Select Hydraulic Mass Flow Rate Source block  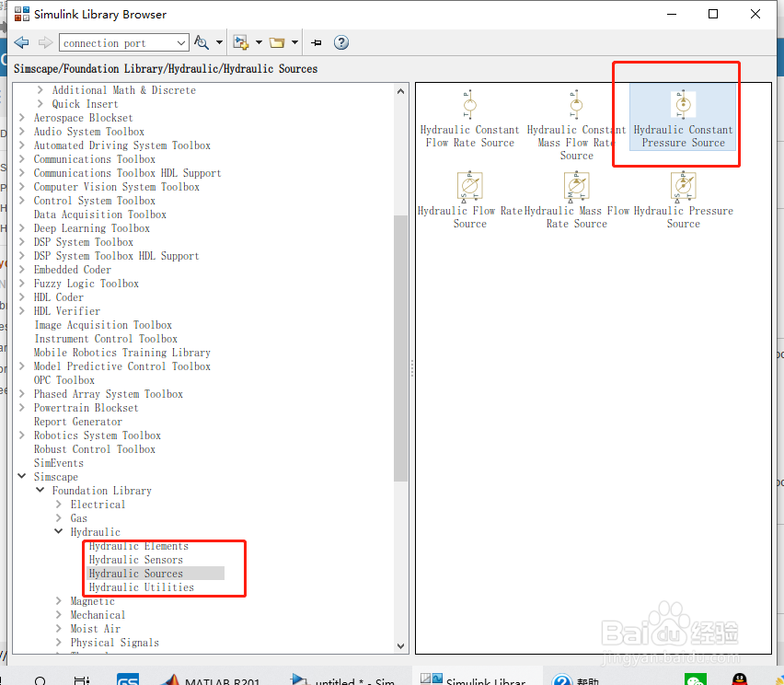coord(577,201)
